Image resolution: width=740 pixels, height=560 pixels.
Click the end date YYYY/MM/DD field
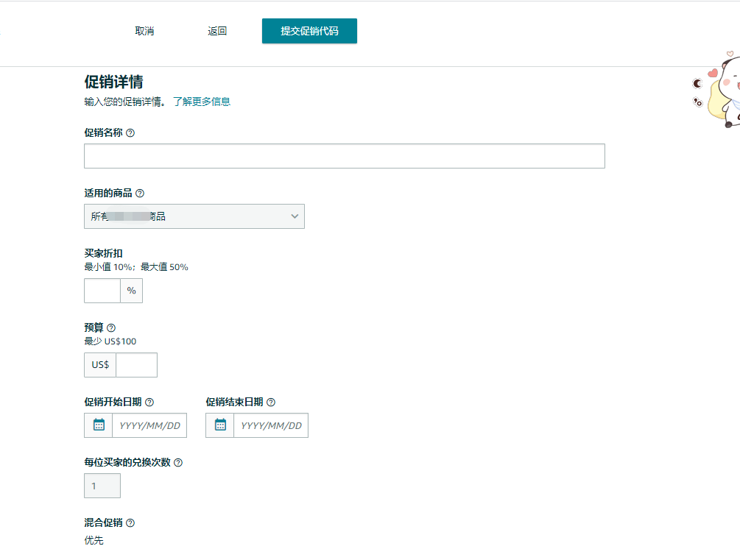[271, 425]
